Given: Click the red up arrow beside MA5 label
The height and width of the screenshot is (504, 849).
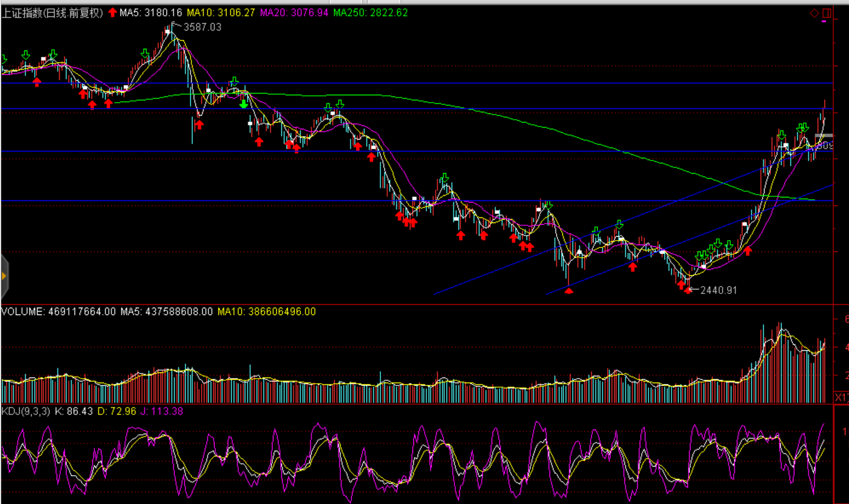Looking at the screenshot, I should [x=112, y=12].
